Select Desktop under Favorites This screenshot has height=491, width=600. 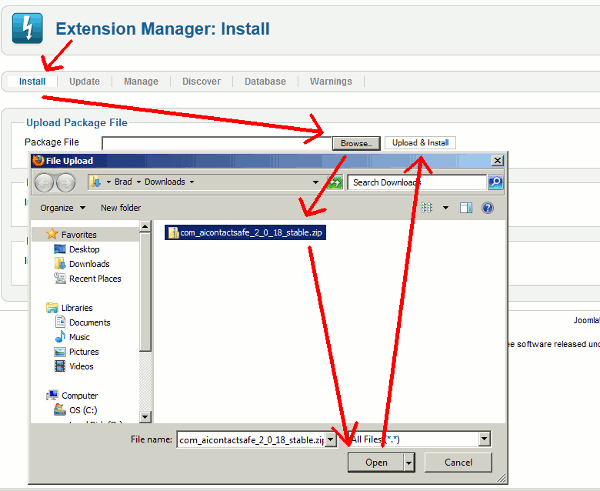pyautogui.click(x=84, y=250)
